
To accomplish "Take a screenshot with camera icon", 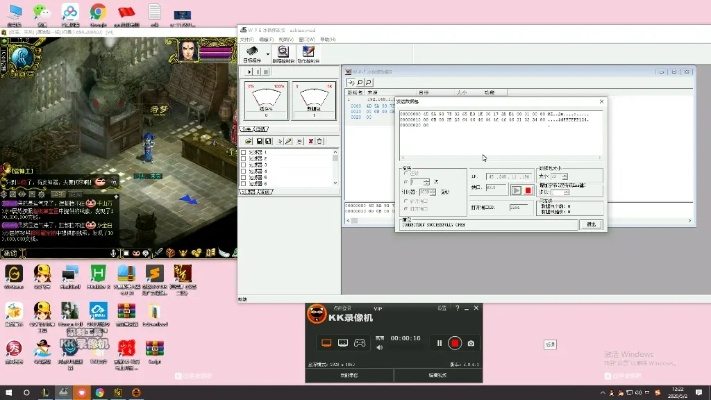I will 472,343.
